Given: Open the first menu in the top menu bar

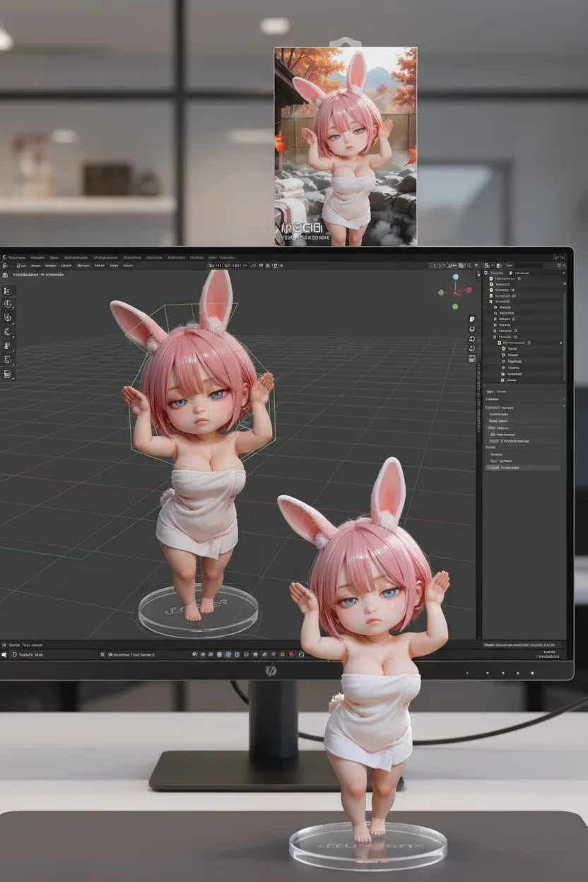Looking at the screenshot, I should tap(16, 257).
